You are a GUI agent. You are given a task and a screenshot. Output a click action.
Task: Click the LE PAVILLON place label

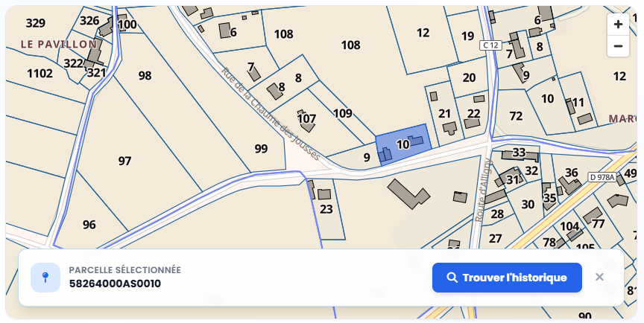click(59, 44)
